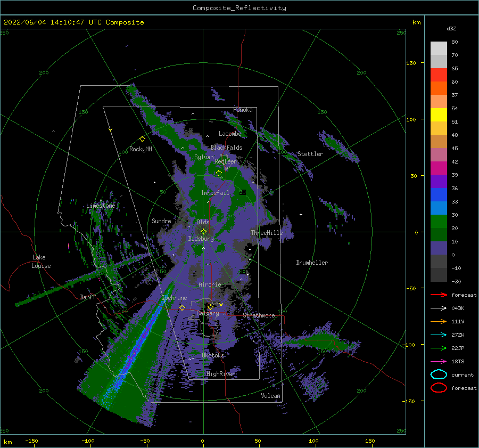The image size is (479, 448).
Task: Select the red forecast ellipse icon
Action: click(x=439, y=388)
